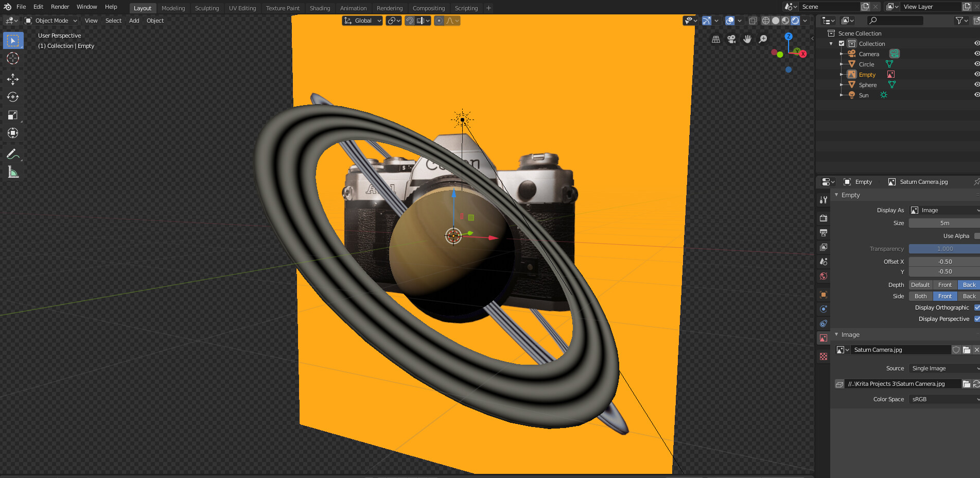
Task: Click the Blender logo menu icon
Action: [7, 7]
